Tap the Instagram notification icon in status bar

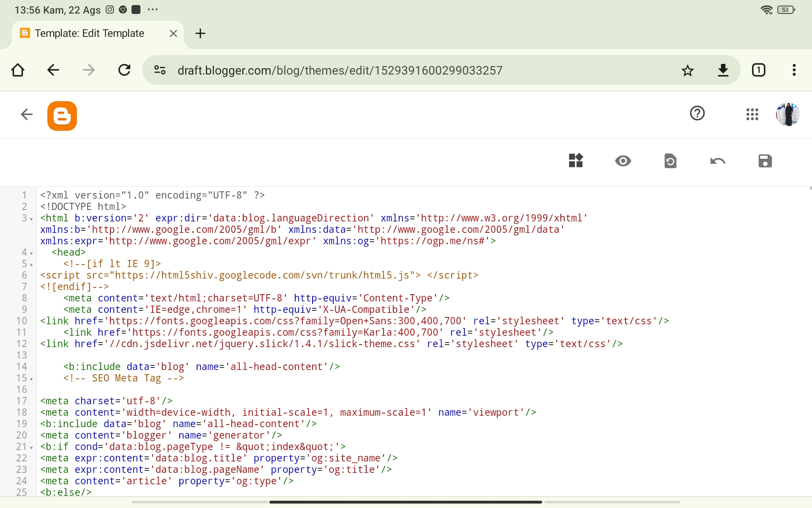110,9
